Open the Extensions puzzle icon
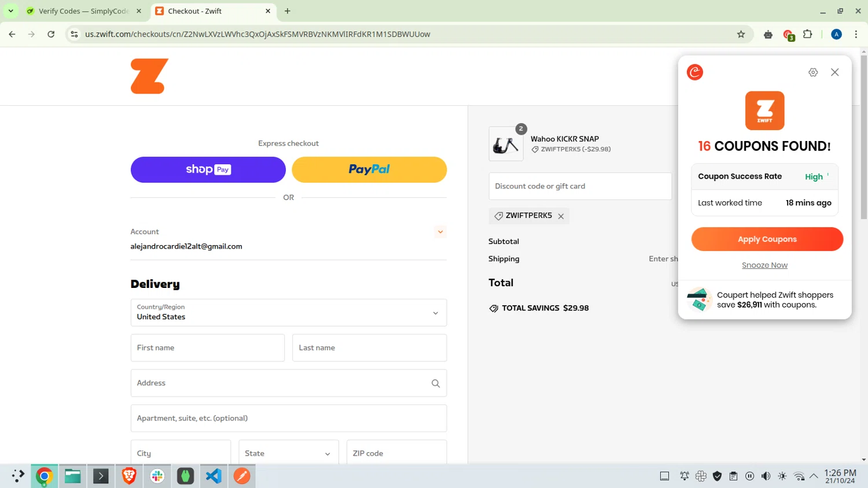The width and height of the screenshot is (868, 488). click(x=808, y=34)
